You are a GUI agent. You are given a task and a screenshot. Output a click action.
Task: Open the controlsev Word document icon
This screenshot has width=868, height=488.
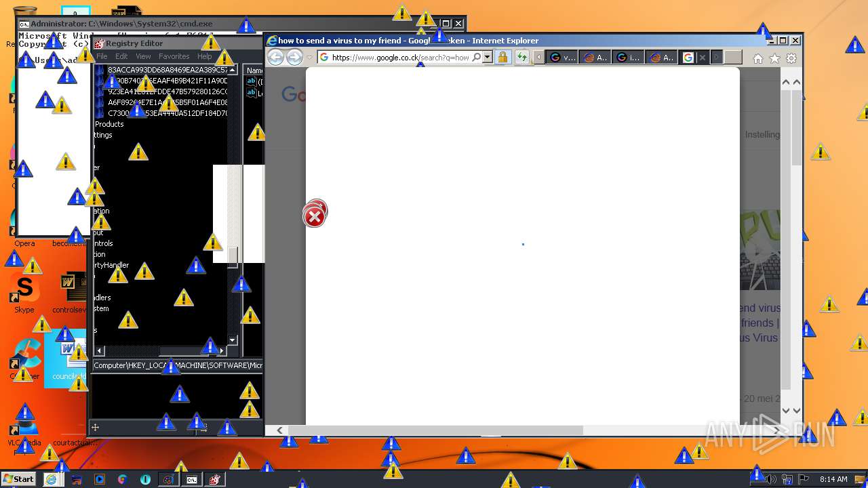pyautogui.click(x=69, y=293)
